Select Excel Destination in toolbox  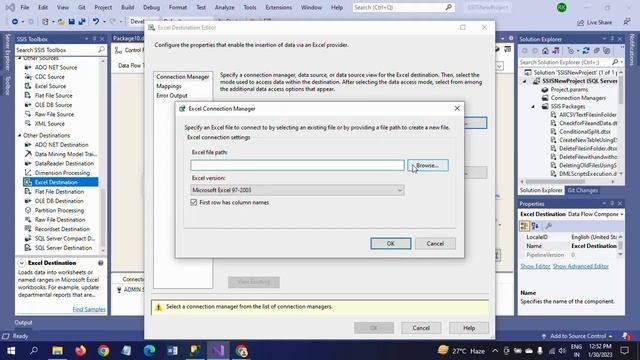(60, 182)
